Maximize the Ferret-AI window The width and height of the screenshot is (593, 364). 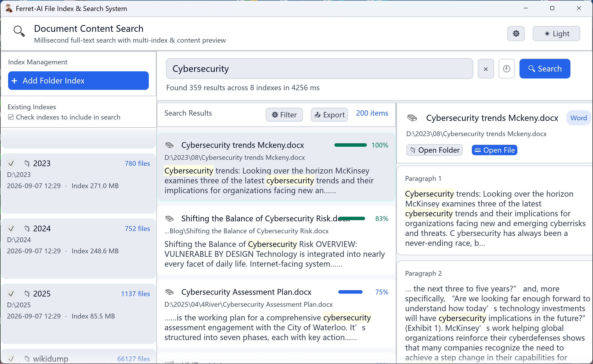(x=552, y=8)
